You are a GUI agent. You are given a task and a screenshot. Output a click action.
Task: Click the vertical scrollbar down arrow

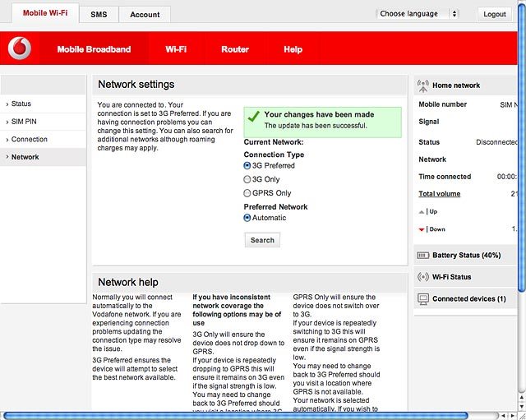click(522, 408)
